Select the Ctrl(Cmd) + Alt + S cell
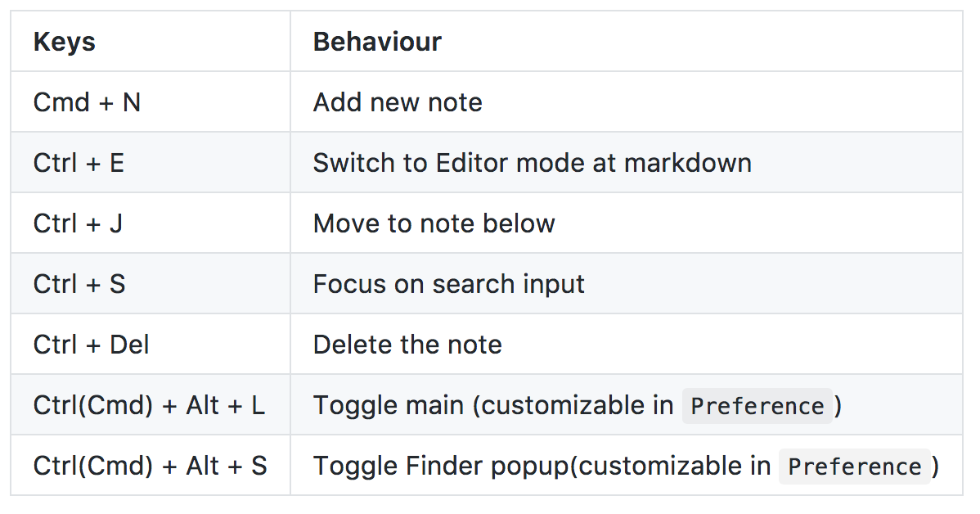Image resolution: width=980 pixels, height=514 pixels. pos(150,466)
